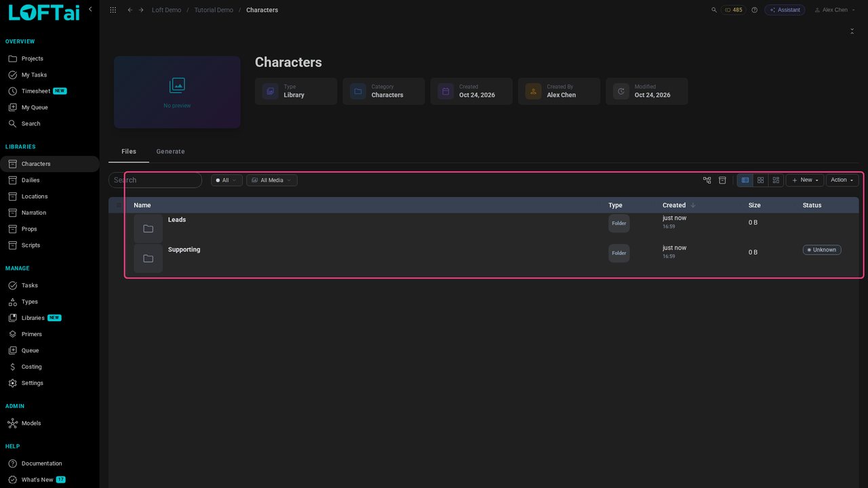Expand the New dropdown button

(x=805, y=180)
